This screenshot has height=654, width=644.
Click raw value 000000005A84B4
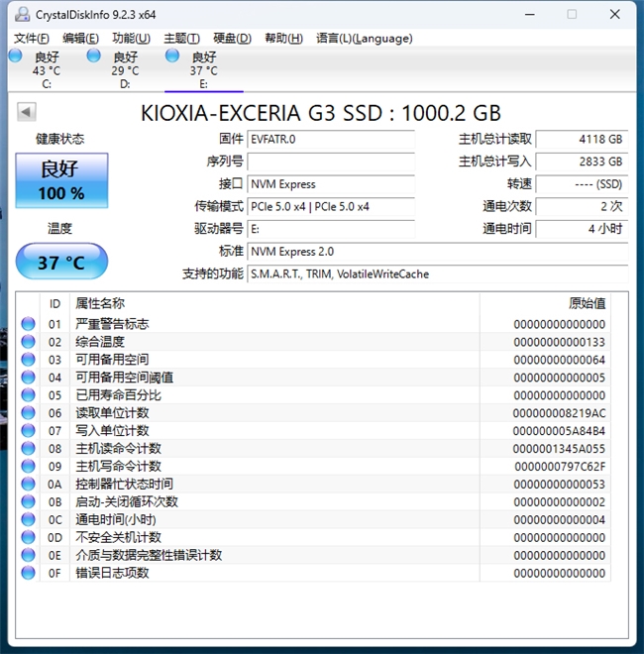pos(559,431)
